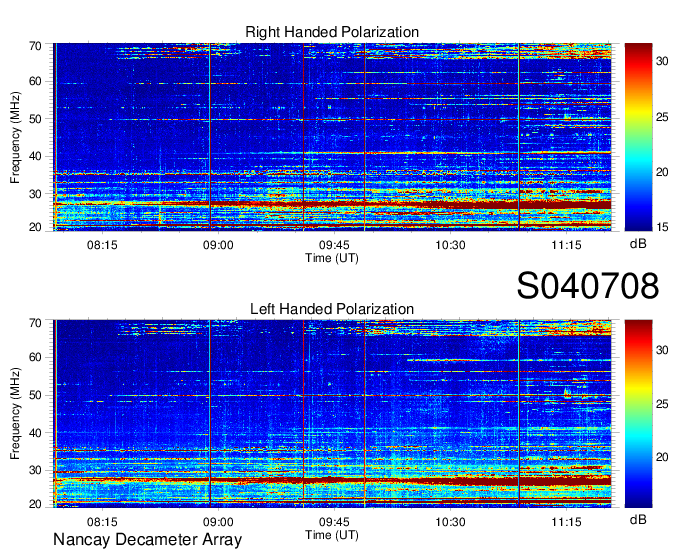Click the "Nancay Decameter Array" caption
Image resolution: width=680 pixels, height=552 pixels.
click(147, 540)
